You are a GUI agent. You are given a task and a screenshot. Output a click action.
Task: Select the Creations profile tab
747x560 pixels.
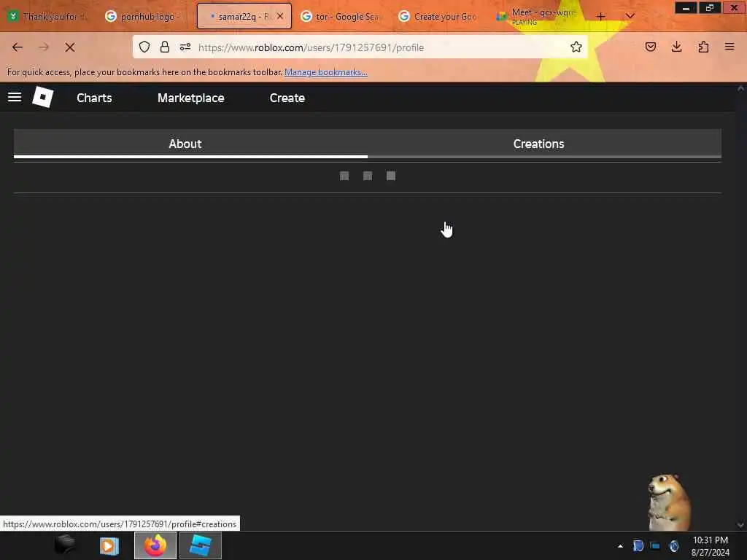(544, 144)
